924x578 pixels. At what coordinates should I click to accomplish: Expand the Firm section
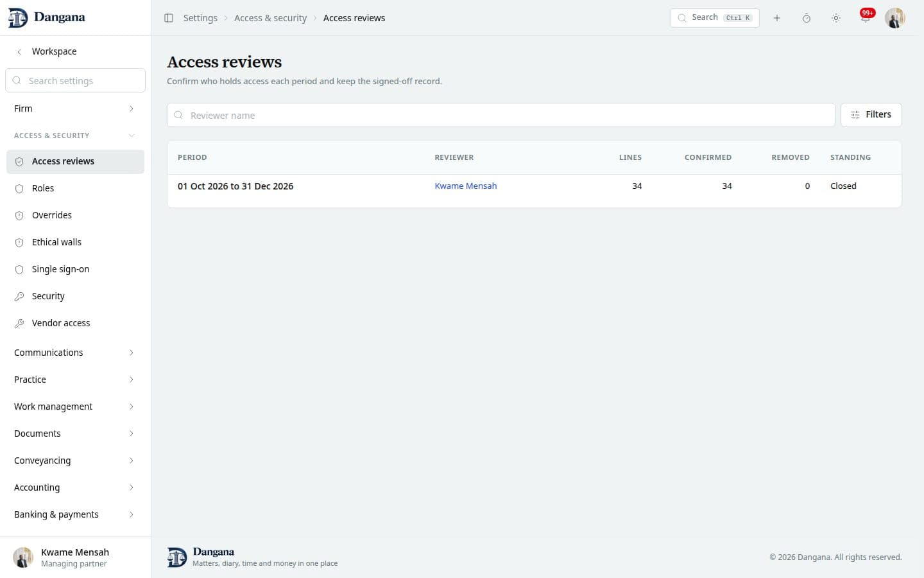(75, 109)
